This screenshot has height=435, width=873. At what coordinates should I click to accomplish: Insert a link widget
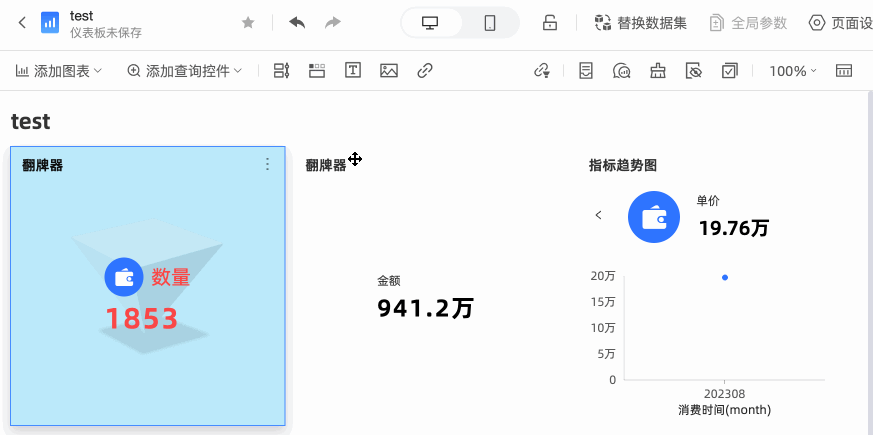click(x=425, y=71)
